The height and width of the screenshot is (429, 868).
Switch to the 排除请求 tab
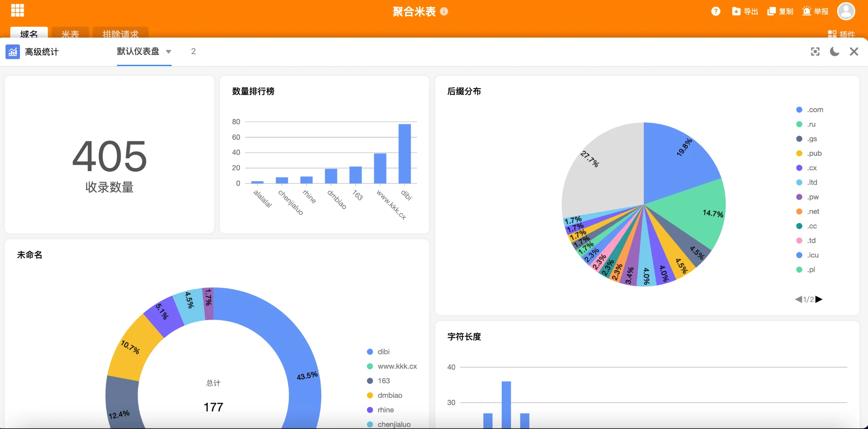pos(120,34)
